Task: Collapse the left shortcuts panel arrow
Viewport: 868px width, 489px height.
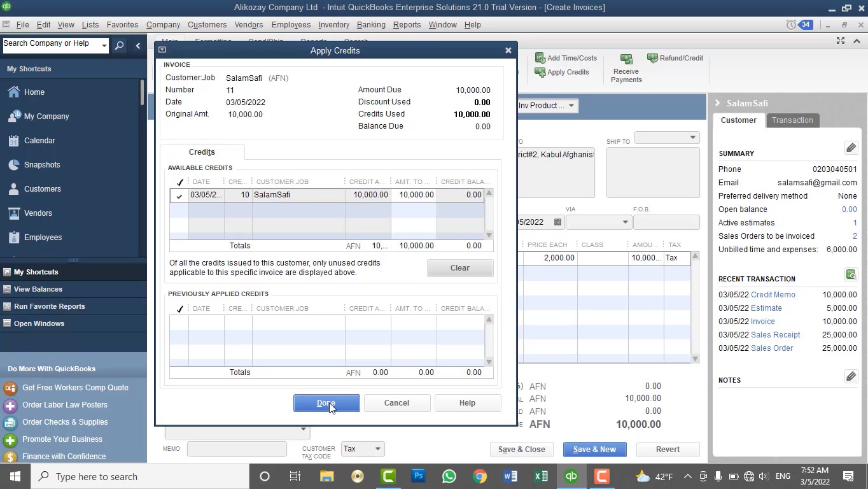Action: [x=138, y=45]
